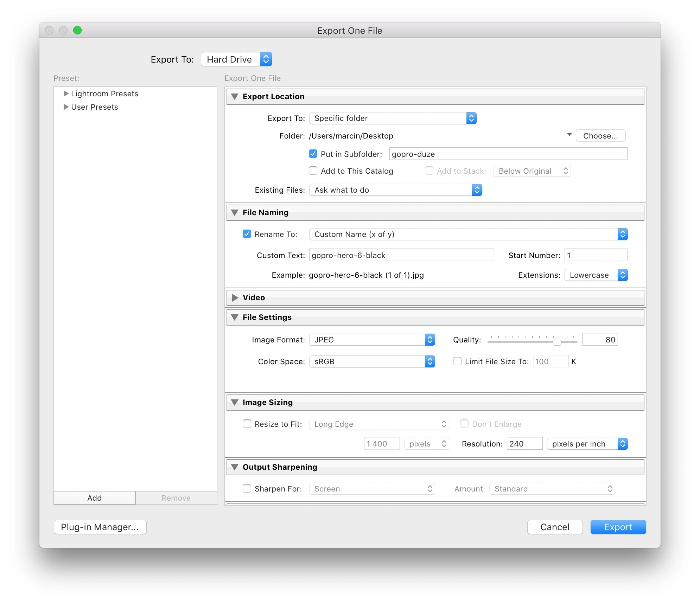
Task: Open the pixels per inch dropdown
Action: 587,444
